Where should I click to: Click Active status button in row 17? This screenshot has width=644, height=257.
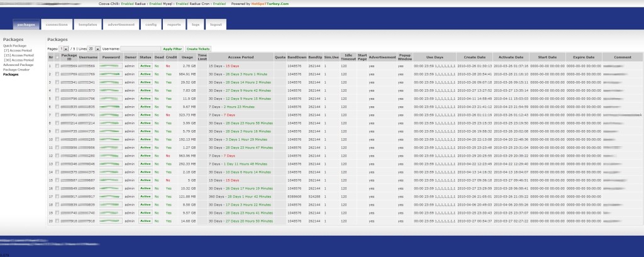coord(145,196)
